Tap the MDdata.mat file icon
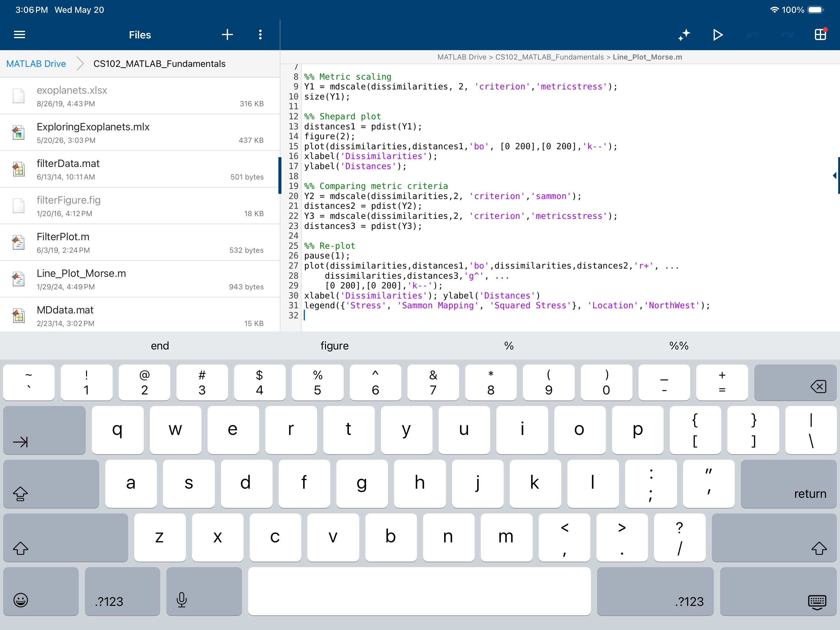 pyautogui.click(x=18, y=316)
